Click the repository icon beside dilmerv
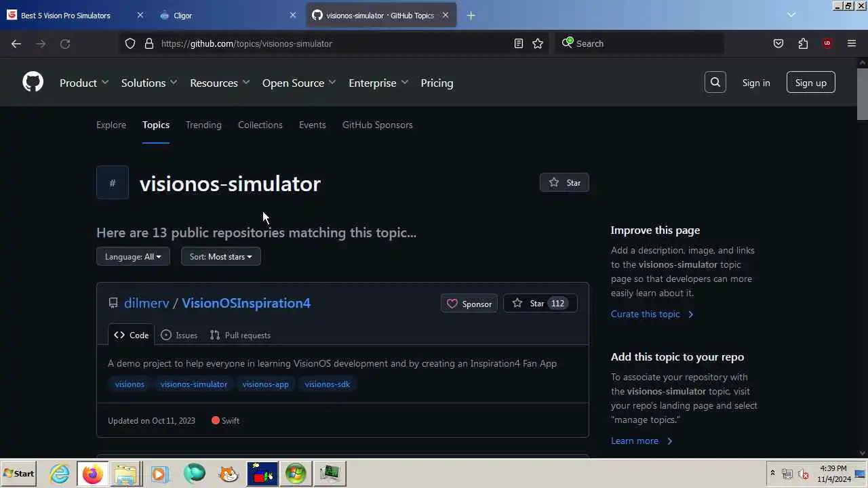 pos(113,303)
